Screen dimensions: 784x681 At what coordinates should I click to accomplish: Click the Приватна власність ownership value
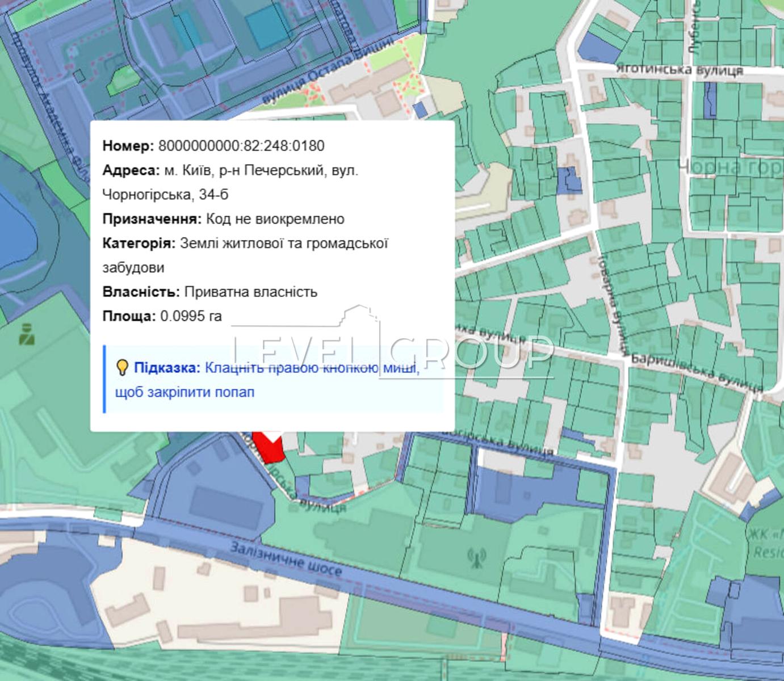[x=250, y=292]
